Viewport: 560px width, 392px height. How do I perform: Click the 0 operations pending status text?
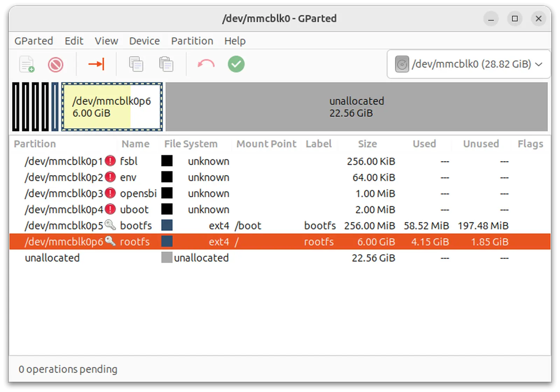[68, 369]
